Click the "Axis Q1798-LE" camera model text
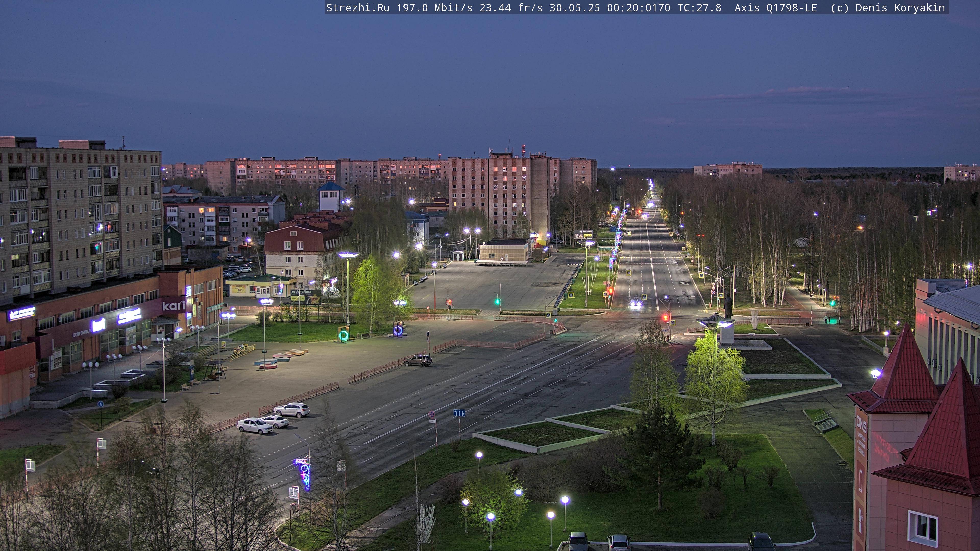This screenshot has width=980, height=551. (x=776, y=8)
